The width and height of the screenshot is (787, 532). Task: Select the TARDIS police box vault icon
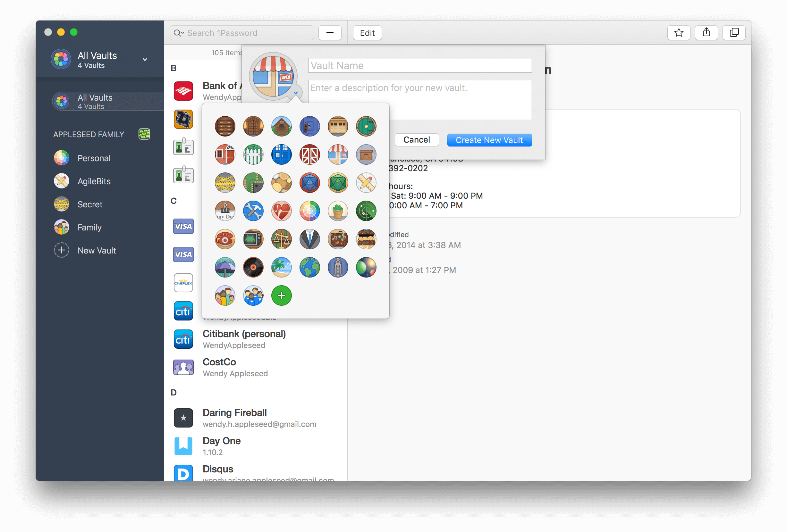(281, 155)
